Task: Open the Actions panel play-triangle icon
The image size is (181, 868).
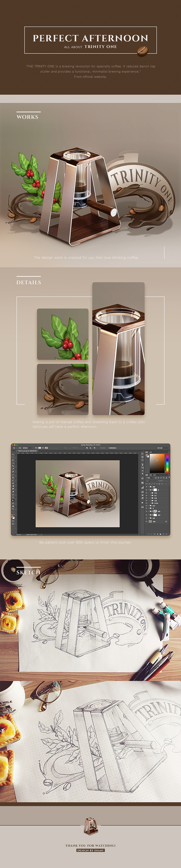Action: coord(143,503)
